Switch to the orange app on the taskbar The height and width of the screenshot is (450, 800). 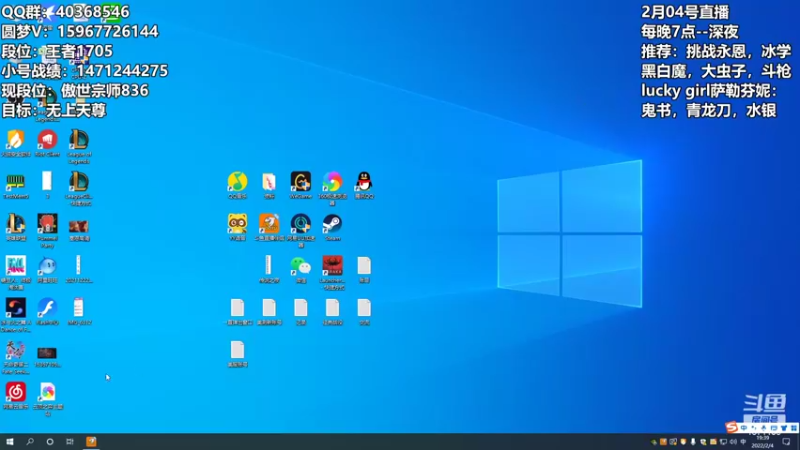(91, 441)
